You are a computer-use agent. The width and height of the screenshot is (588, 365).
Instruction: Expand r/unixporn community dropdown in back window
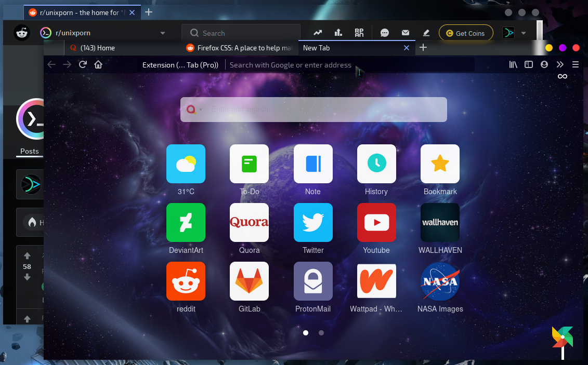(163, 33)
